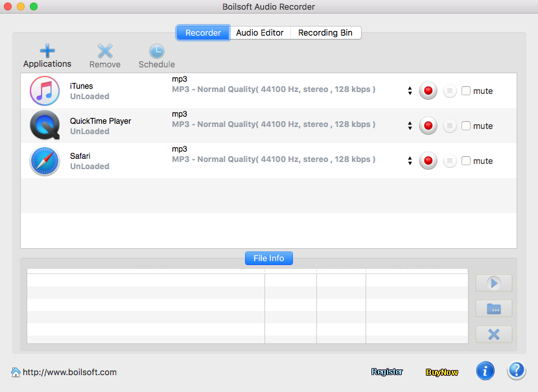The width and height of the screenshot is (538, 392).
Task: Click the Register link
Action: (x=387, y=372)
